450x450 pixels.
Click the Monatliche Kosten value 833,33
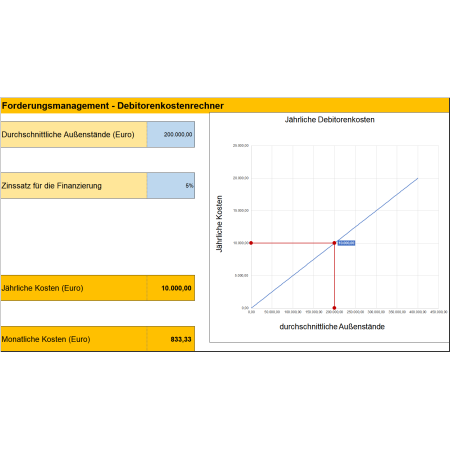(x=171, y=339)
